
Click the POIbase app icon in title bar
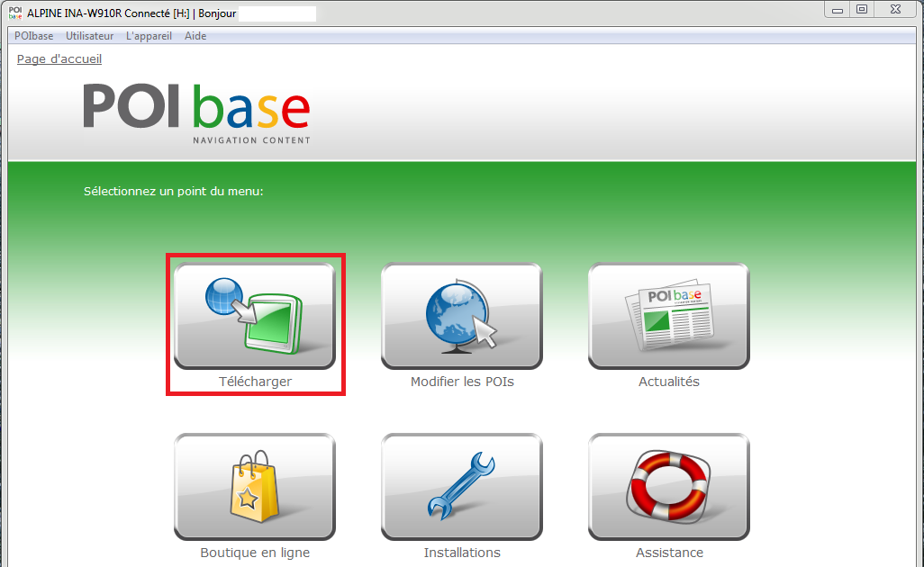click(x=14, y=13)
